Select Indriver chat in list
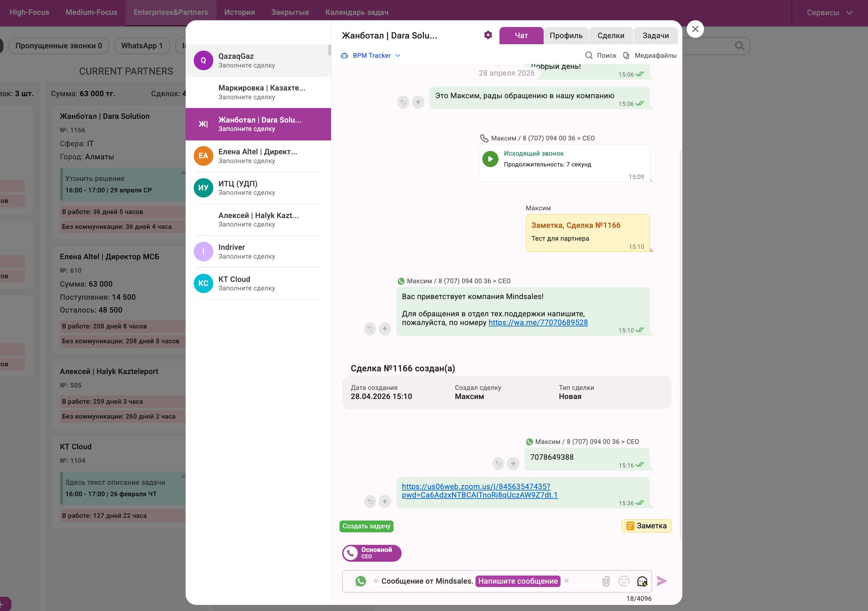The height and width of the screenshot is (611, 868). 258,251
